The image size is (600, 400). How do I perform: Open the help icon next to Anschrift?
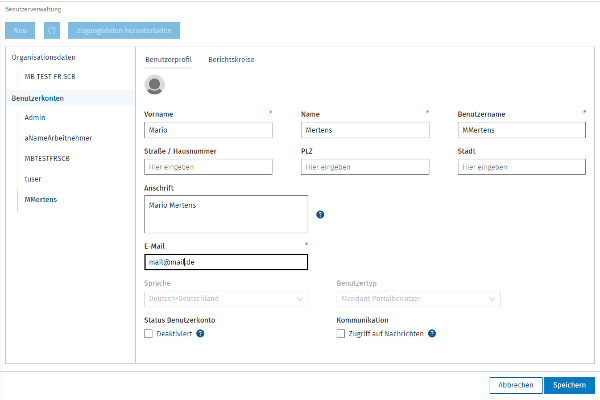(x=320, y=215)
